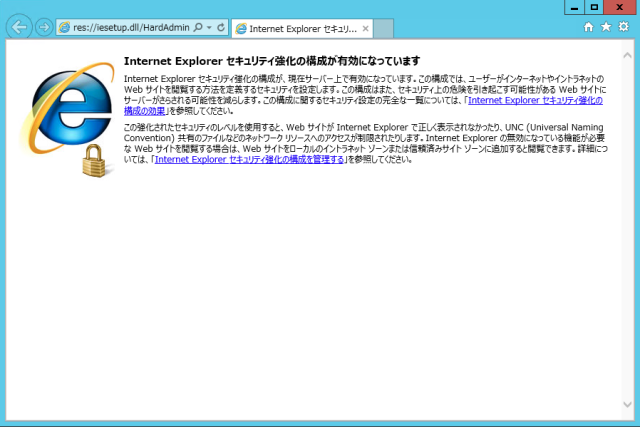Click the Forward navigation arrow
This screenshot has height=427, width=640.
click(x=44, y=27)
